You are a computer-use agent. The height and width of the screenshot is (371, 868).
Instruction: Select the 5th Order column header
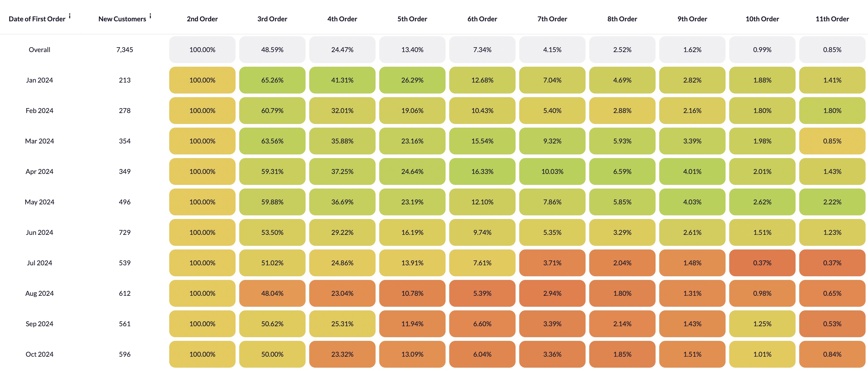pyautogui.click(x=412, y=19)
